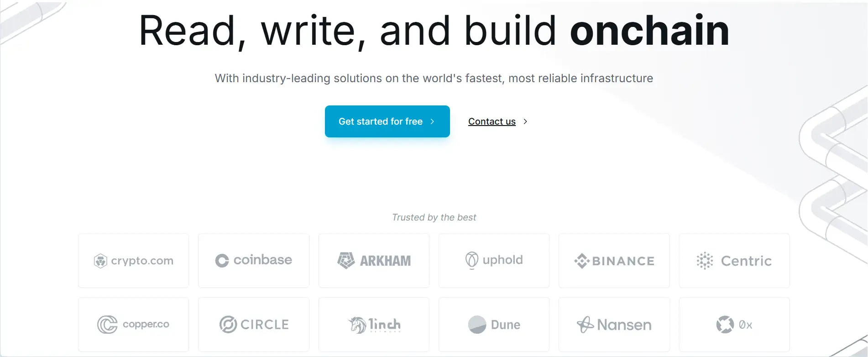The width and height of the screenshot is (868, 357).
Task: Select the Binance wordmark text
Action: 623,261
